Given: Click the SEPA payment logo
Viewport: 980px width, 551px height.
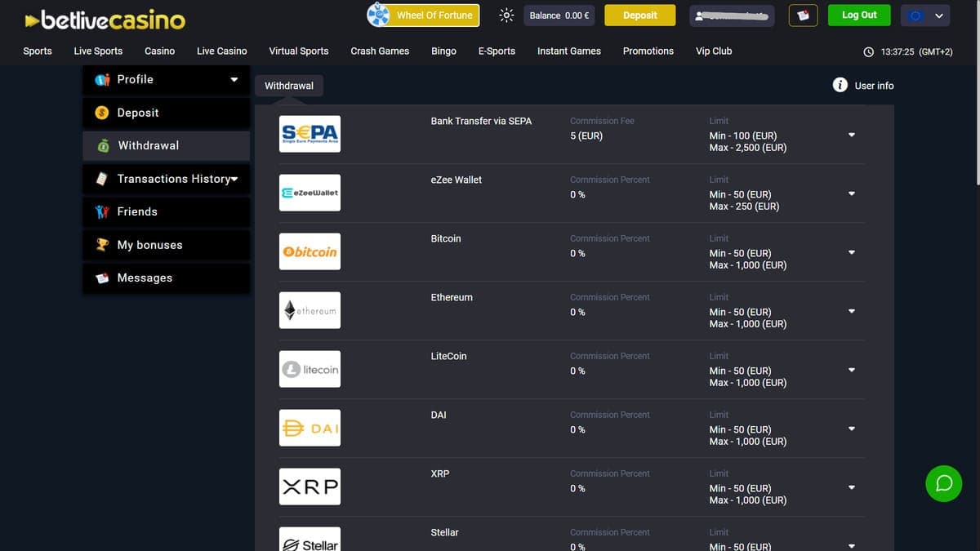Looking at the screenshot, I should click(x=310, y=134).
